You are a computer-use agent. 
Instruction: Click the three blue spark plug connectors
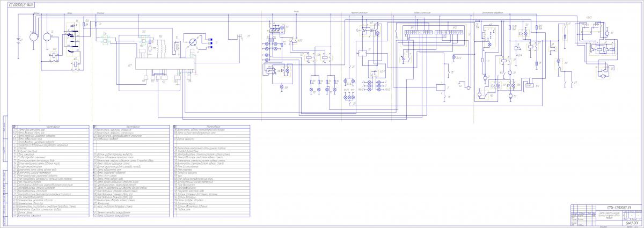click(213, 42)
